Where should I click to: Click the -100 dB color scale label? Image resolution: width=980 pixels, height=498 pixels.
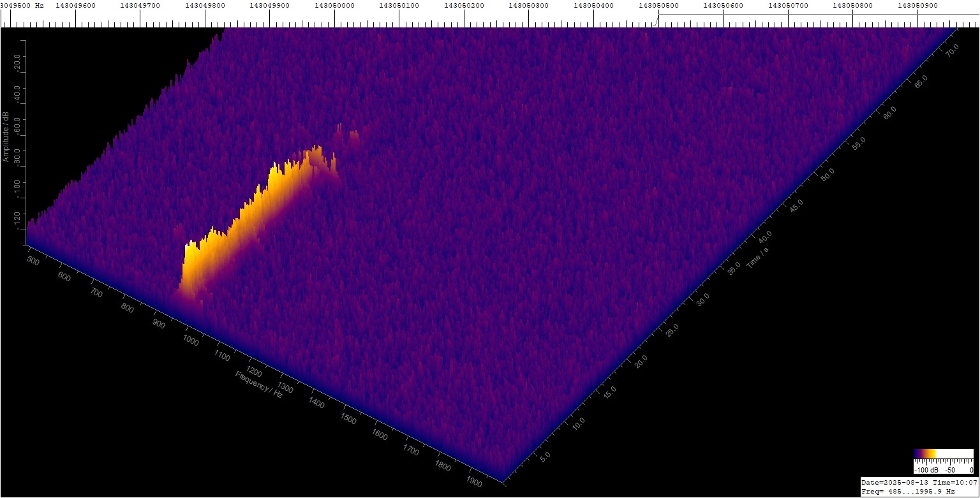tap(924, 470)
